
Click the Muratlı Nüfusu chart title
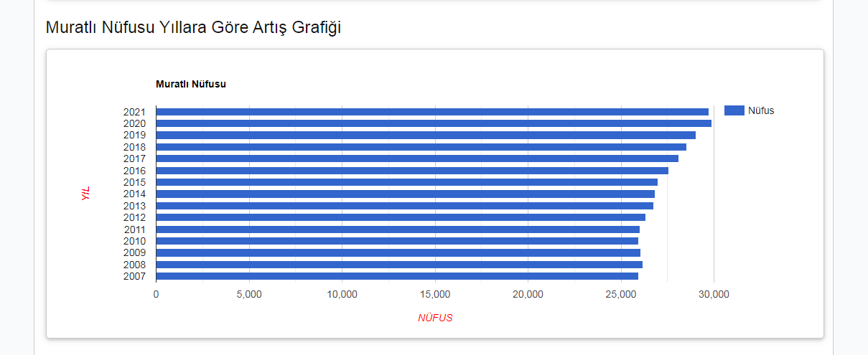[190, 84]
